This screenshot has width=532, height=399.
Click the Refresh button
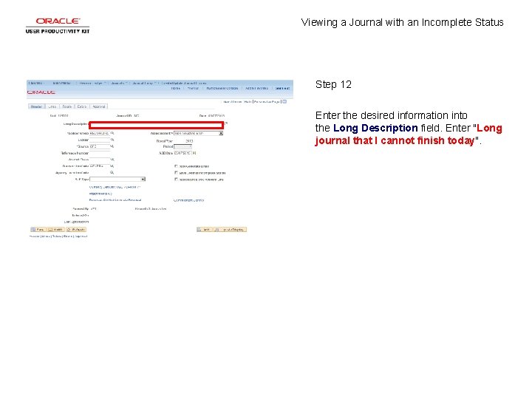pos(76,230)
